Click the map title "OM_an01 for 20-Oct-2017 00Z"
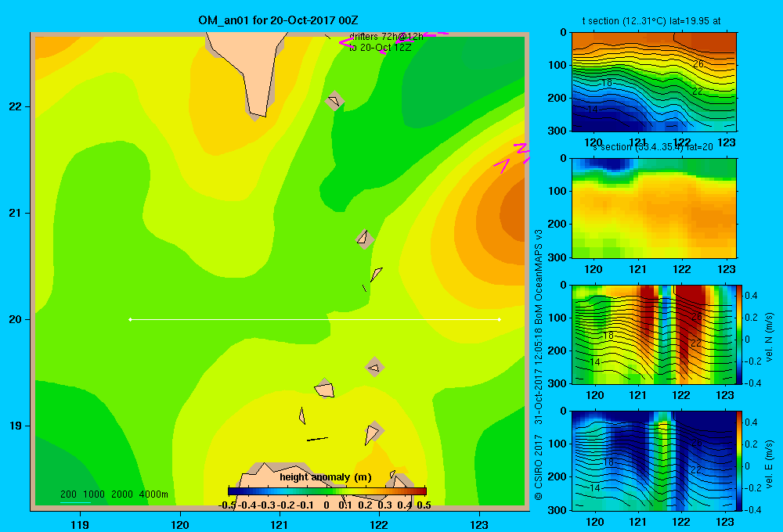The width and height of the screenshot is (783, 532). click(x=278, y=20)
